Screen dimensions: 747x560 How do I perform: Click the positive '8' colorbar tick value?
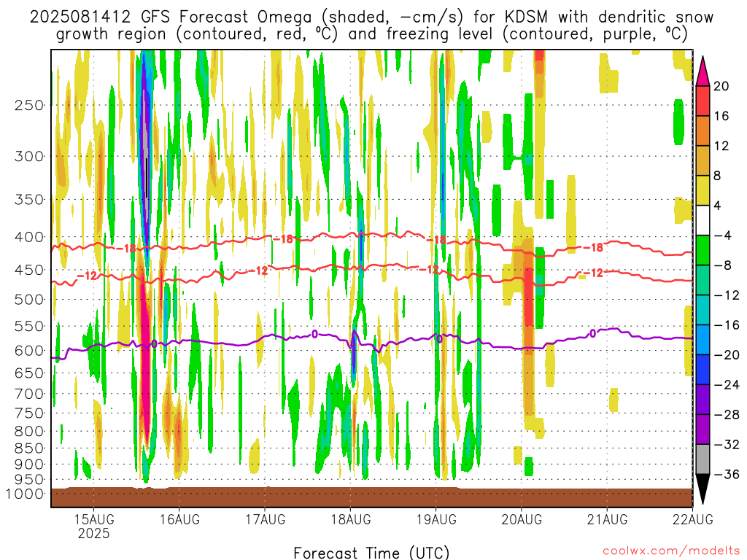[x=718, y=176]
